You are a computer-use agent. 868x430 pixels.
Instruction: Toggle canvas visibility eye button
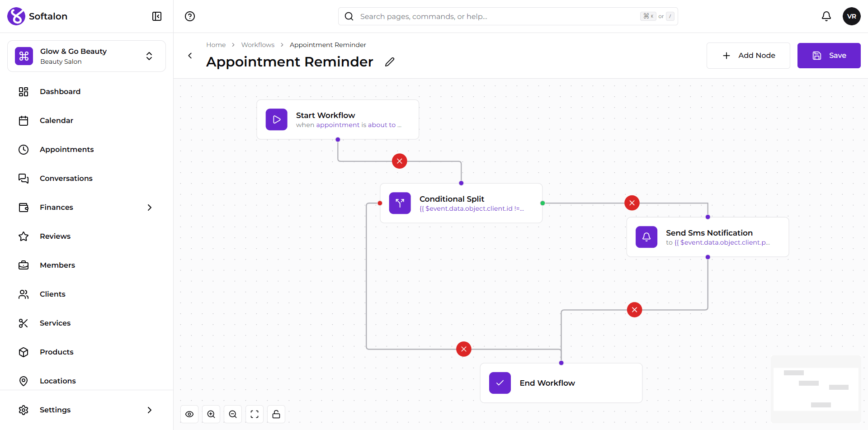189,414
